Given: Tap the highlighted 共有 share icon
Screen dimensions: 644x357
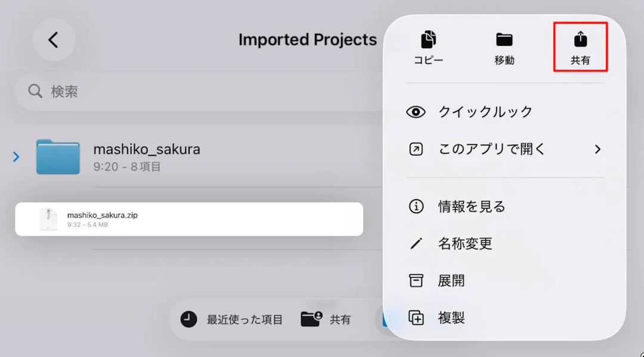Looking at the screenshot, I should tap(579, 41).
